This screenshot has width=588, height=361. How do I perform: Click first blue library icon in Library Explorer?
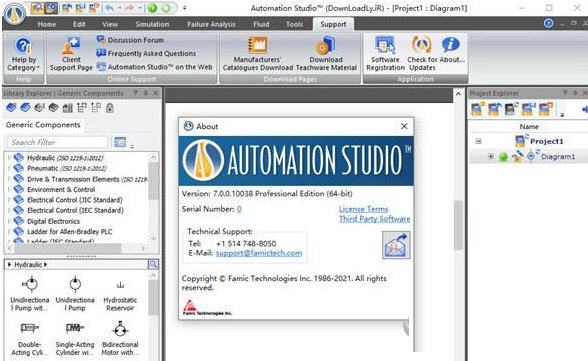(11, 108)
